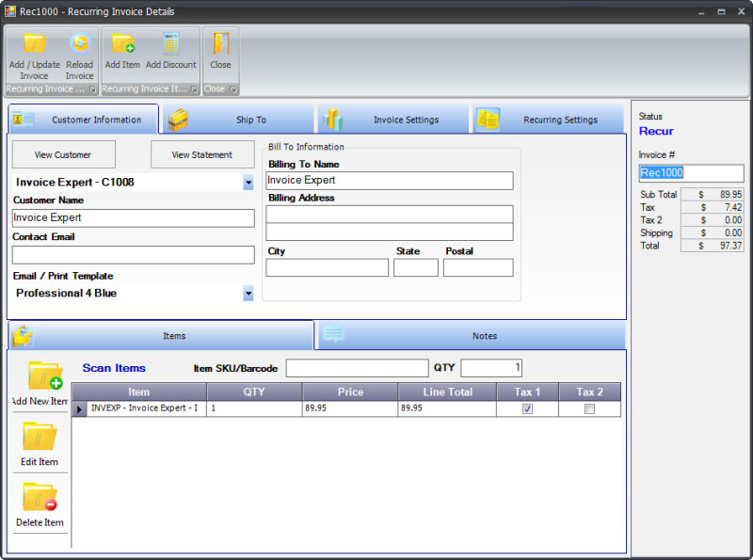Click the Line Total column header

[448, 392]
